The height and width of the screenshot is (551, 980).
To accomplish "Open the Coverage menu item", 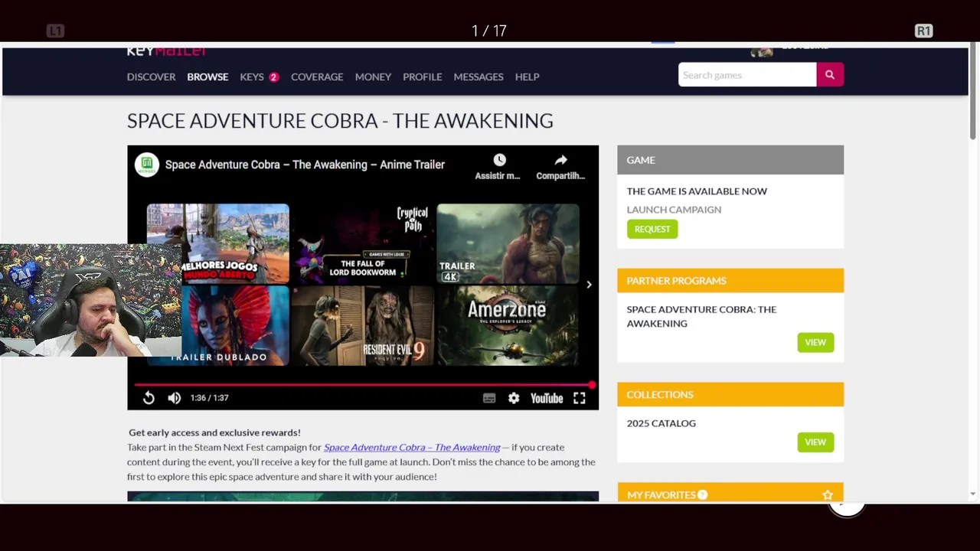I will click(x=317, y=77).
